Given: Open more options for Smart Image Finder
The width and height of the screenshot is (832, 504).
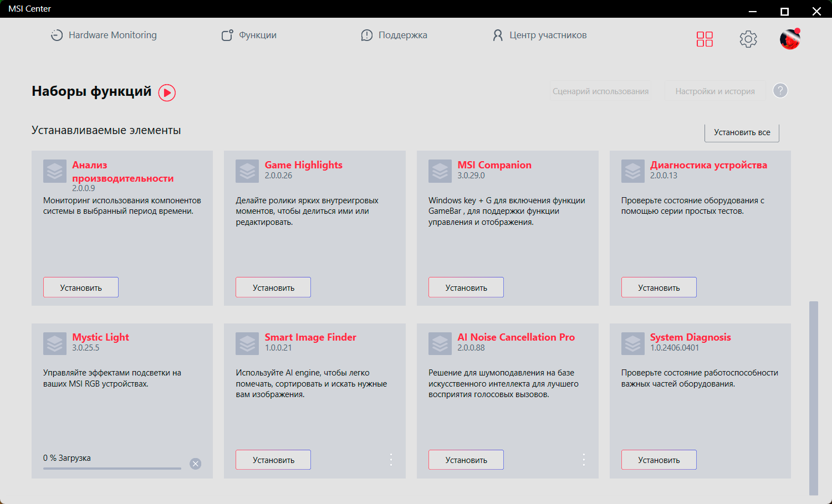Looking at the screenshot, I should point(391,459).
